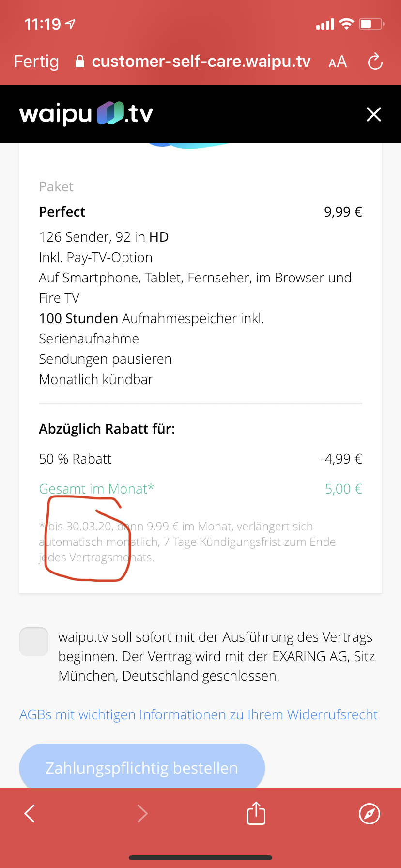Tap the customer-self-care.waipu.tv address

[x=201, y=62]
